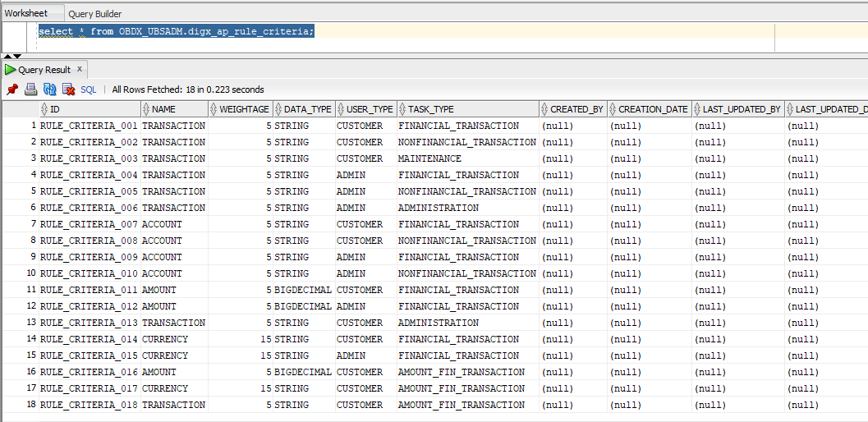Switch to the Query Builder tab
Viewport: 868px width, 422px height.
click(x=95, y=14)
